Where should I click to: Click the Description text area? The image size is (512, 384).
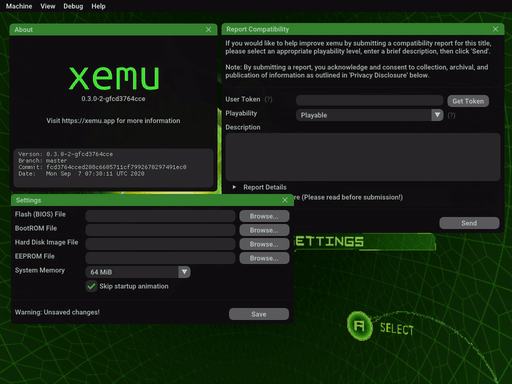point(363,157)
